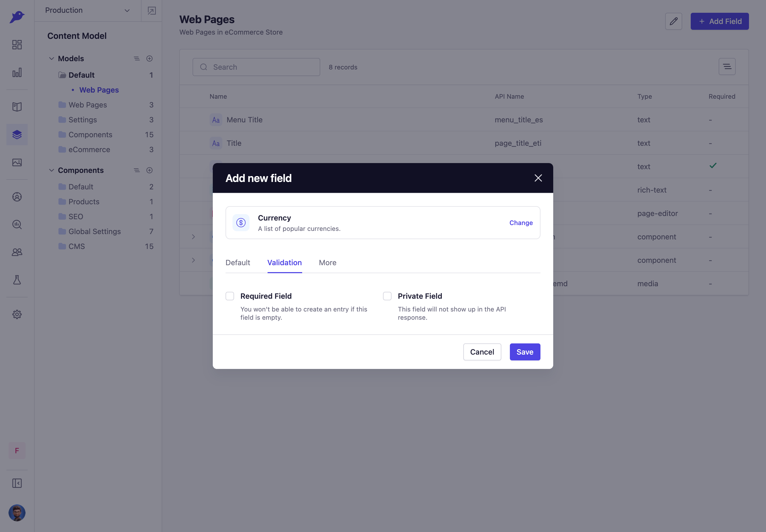Click the sort lines icon next to Components
Image resolution: width=766 pixels, height=532 pixels.
pyautogui.click(x=137, y=170)
